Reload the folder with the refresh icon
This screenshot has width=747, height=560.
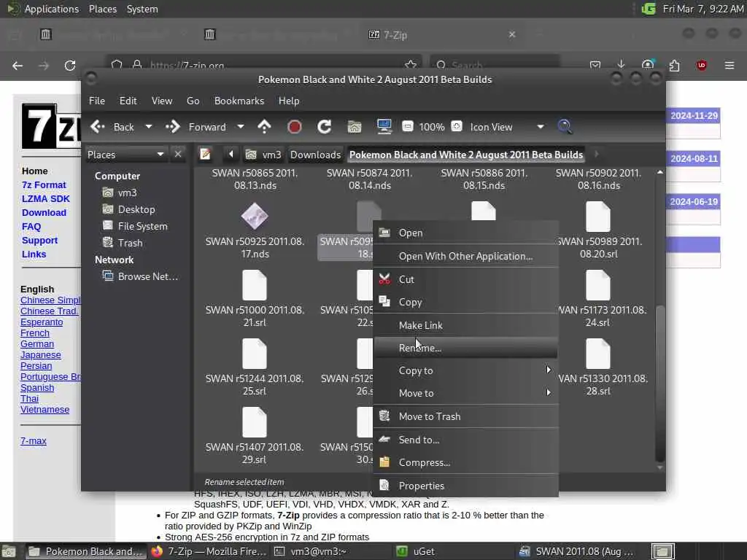(325, 127)
